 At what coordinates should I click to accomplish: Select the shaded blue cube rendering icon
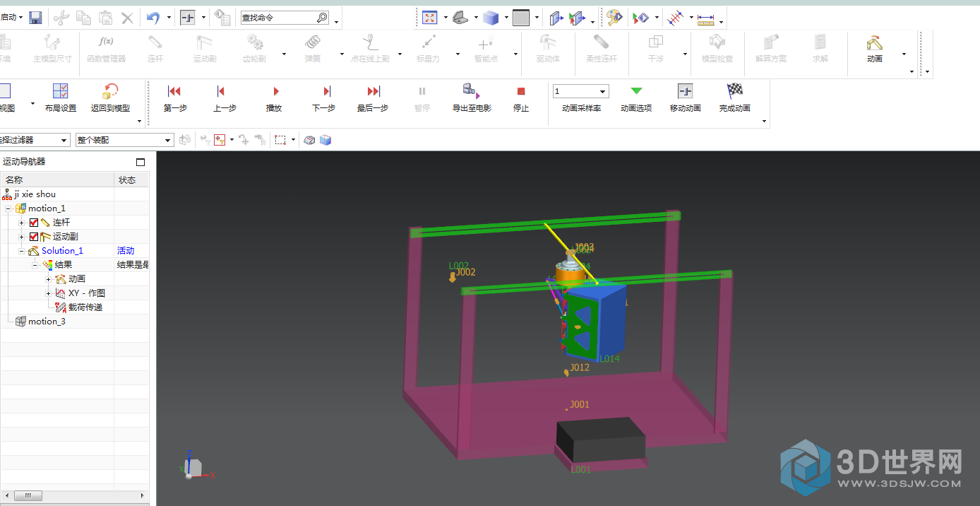(x=491, y=18)
